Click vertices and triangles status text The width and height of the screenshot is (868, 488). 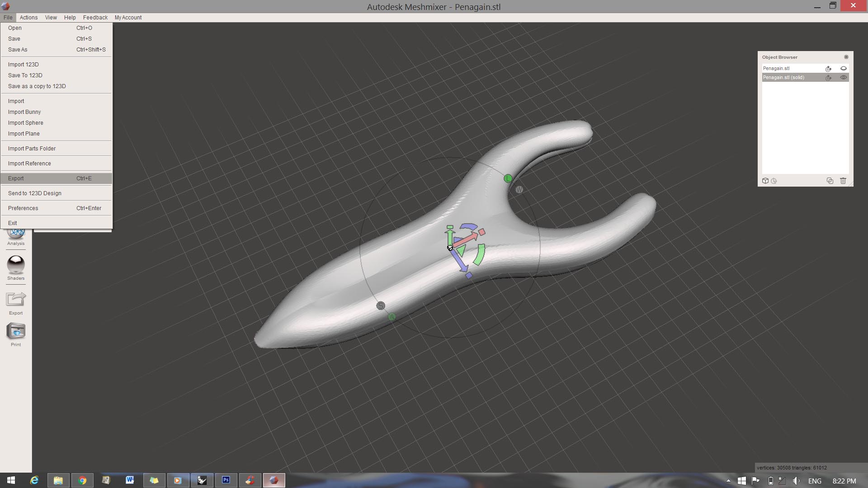(x=792, y=468)
